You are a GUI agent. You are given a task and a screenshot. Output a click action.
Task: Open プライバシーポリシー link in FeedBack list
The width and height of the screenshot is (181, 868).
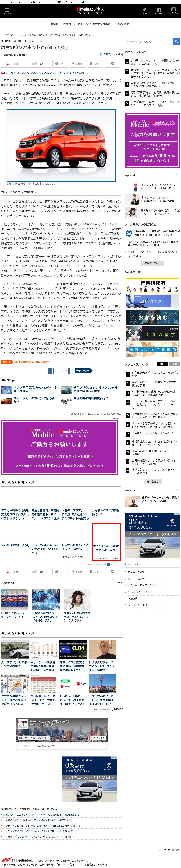(x=140, y=605)
